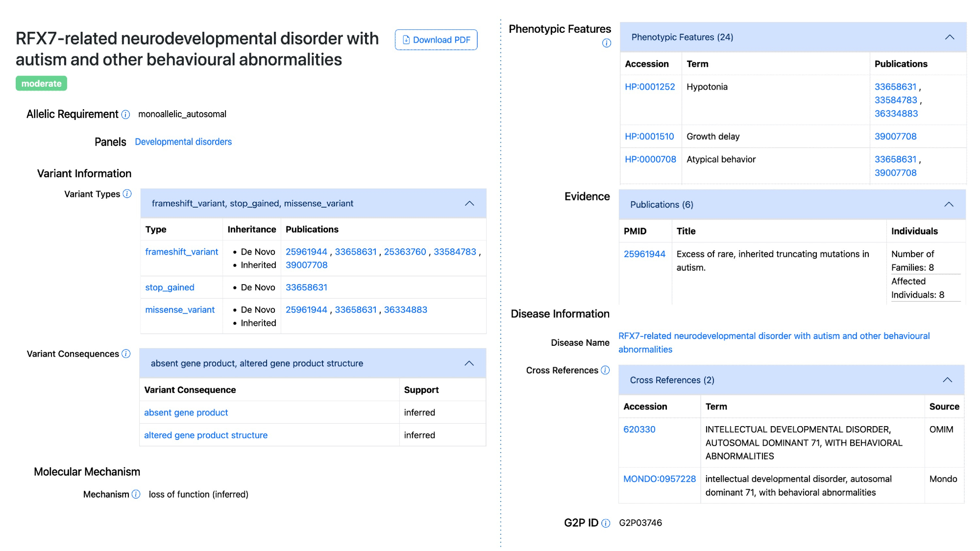Collapse the Phenotypic Features (24) panel
980x551 pixels.
[950, 37]
